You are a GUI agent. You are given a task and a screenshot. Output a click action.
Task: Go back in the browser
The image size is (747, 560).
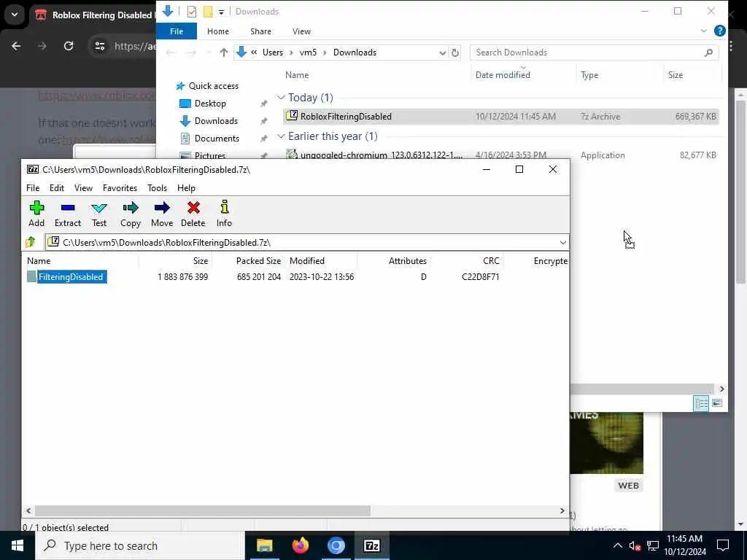16,46
